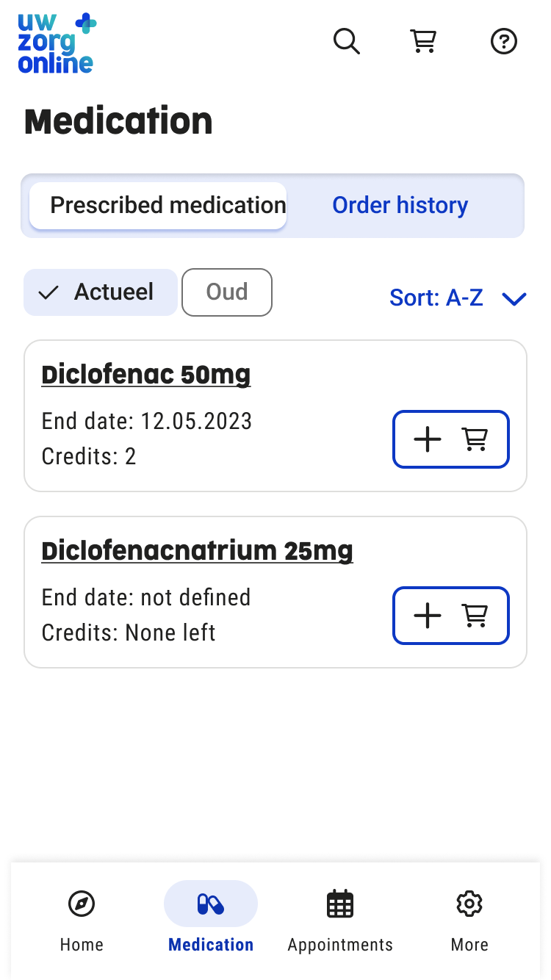Click the checkmark on Actueel chip
This screenshot has height=980, width=551.
point(48,293)
